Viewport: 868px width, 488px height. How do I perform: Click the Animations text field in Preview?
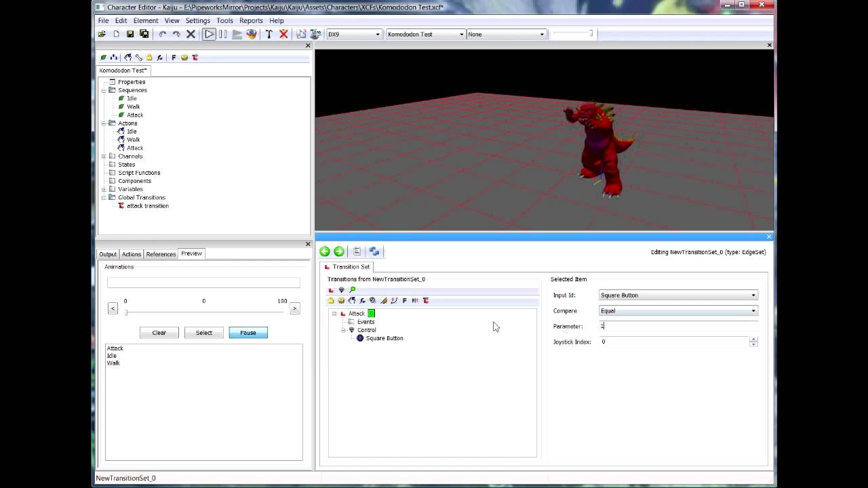[x=203, y=283]
